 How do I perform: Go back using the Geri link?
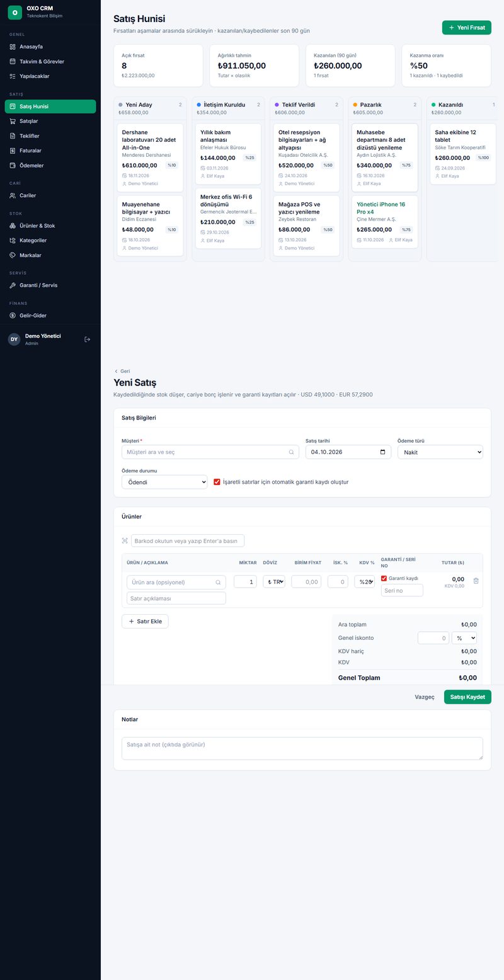[x=122, y=371]
